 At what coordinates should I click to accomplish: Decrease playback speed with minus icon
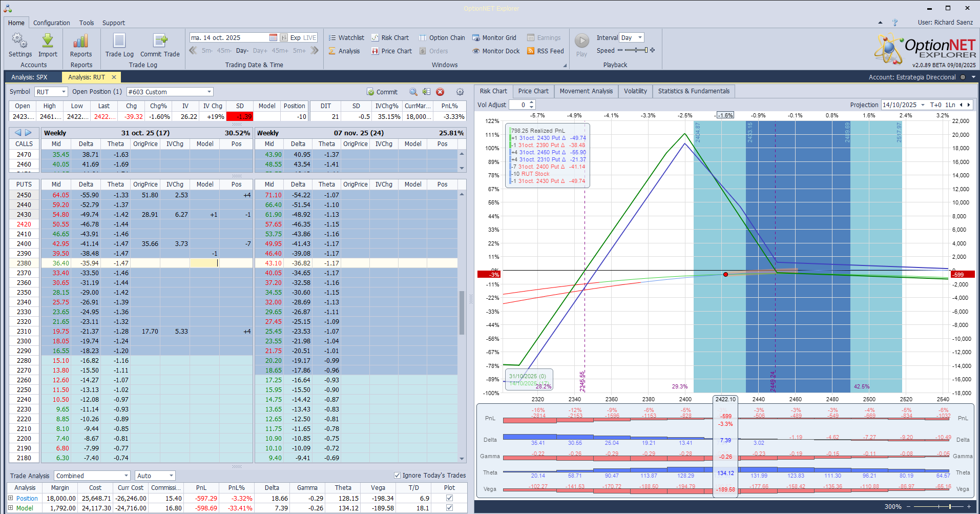tap(620, 50)
